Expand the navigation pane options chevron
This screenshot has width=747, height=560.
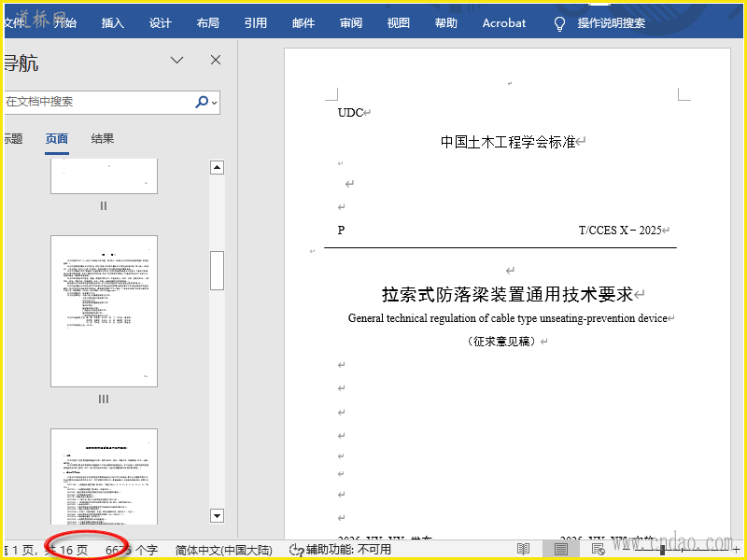pos(177,60)
